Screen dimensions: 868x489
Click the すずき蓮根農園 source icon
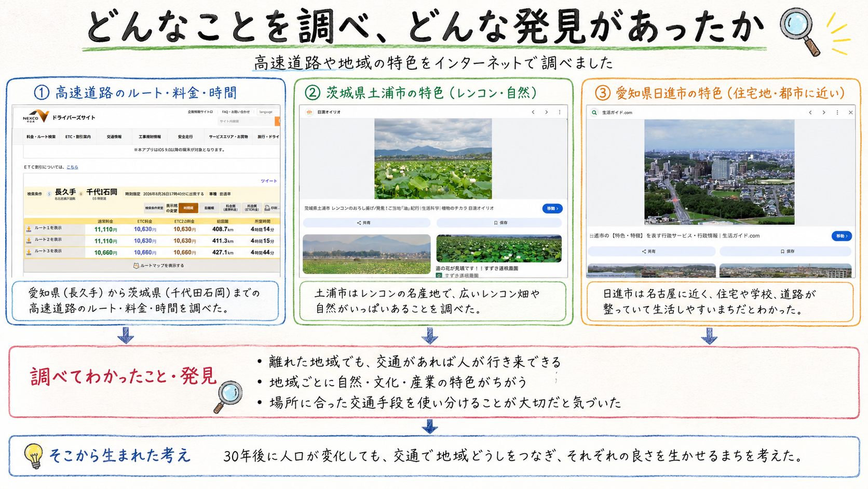click(x=439, y=275)
